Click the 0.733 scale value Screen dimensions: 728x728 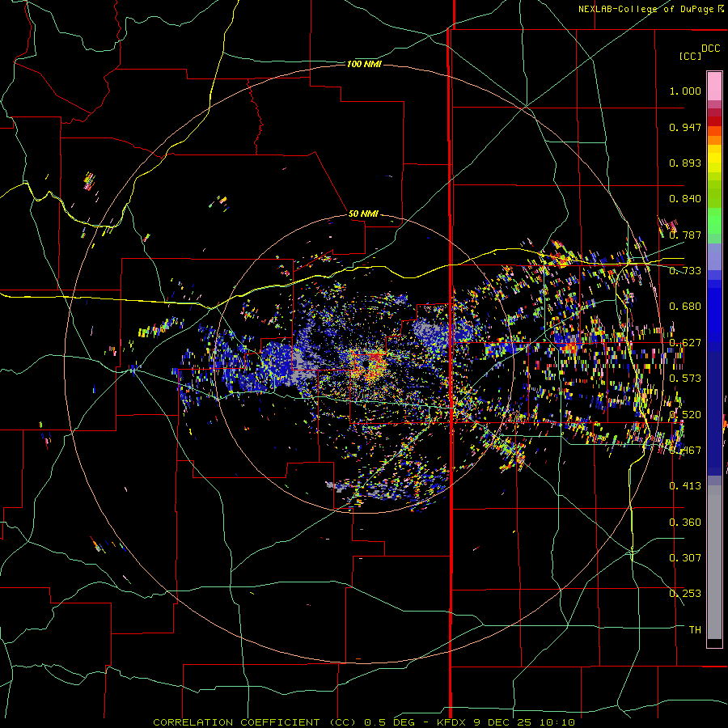(685, 271)
